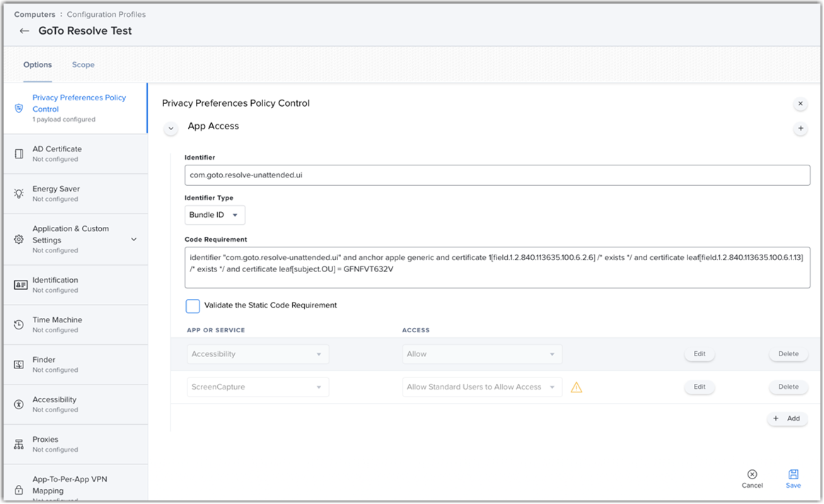Click the Identification card icon
Viewport: 824px width, 504px height.
(x=21, y=285)
